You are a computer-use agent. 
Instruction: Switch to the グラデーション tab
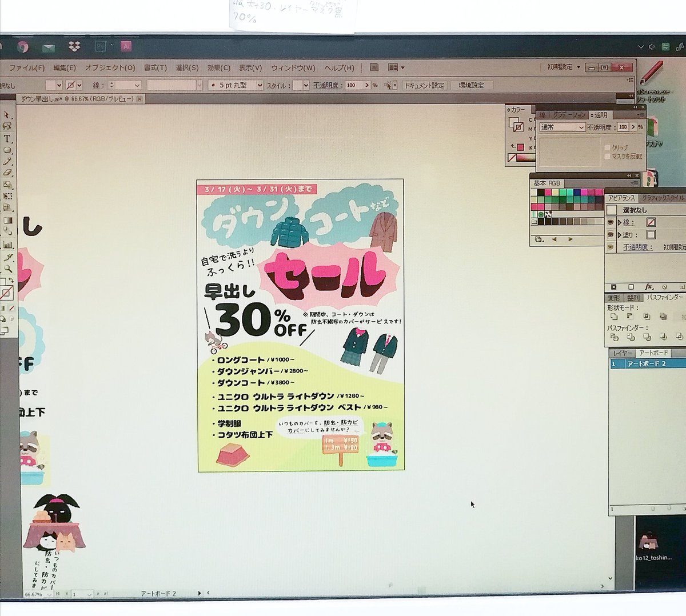coord(569,115)
